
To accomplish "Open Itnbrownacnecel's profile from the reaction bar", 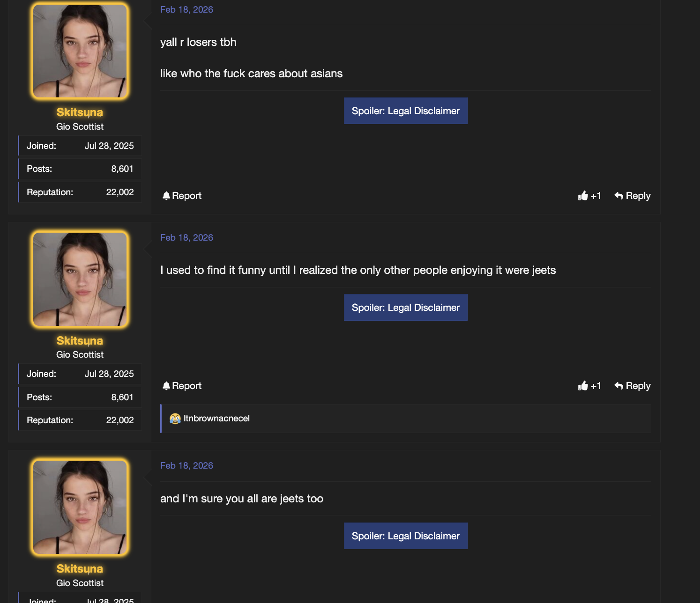I will [216, 419].
